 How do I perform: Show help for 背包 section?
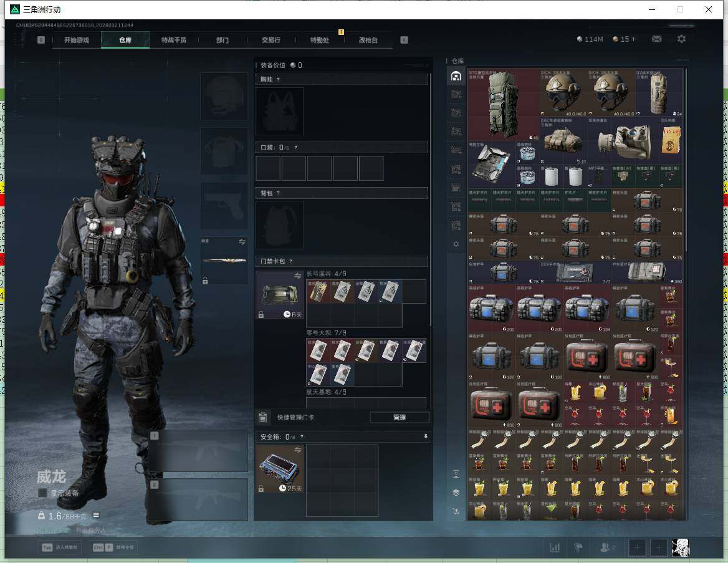[278, 193]
